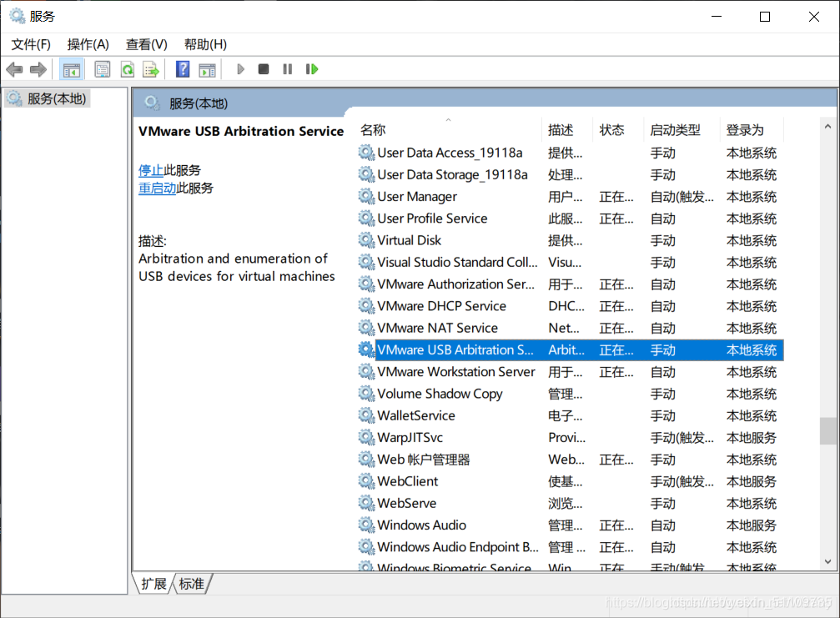Switch to the 扩展 tab

[153, 584]
